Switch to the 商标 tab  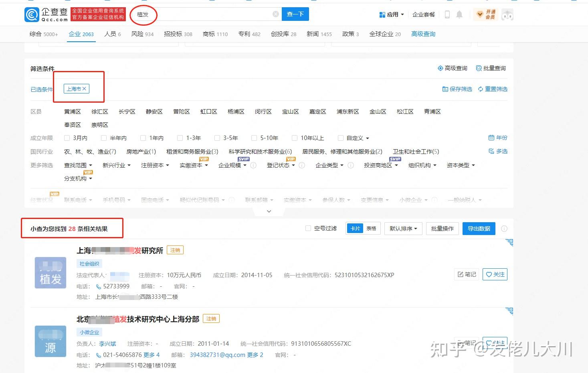215,34
